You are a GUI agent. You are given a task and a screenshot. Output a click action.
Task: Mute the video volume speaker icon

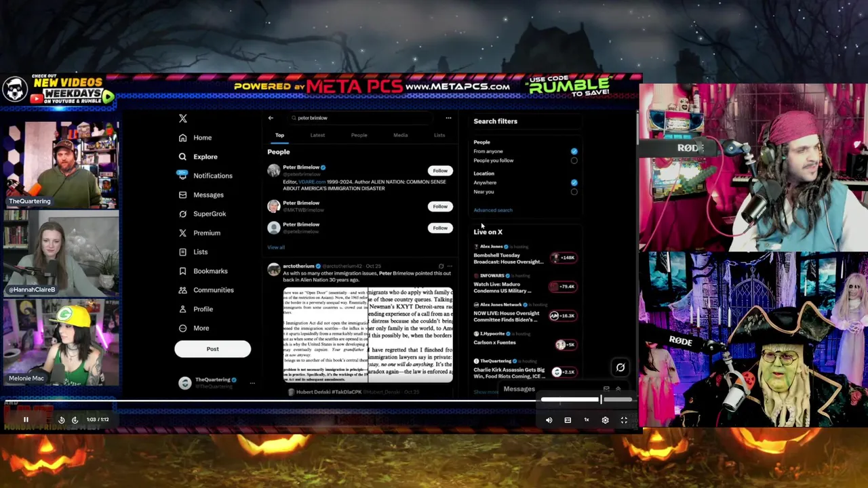(x=549, y=420)
